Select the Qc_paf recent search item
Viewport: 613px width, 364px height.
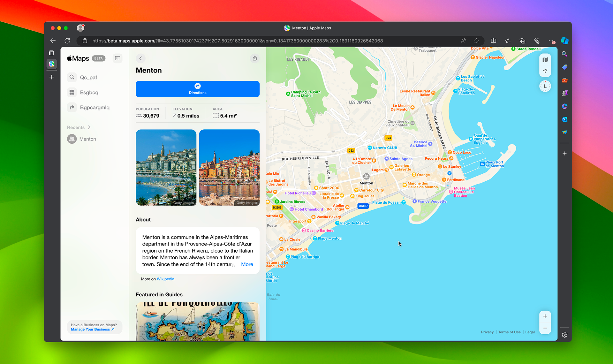pyautogui.click(x=88, y=77)
